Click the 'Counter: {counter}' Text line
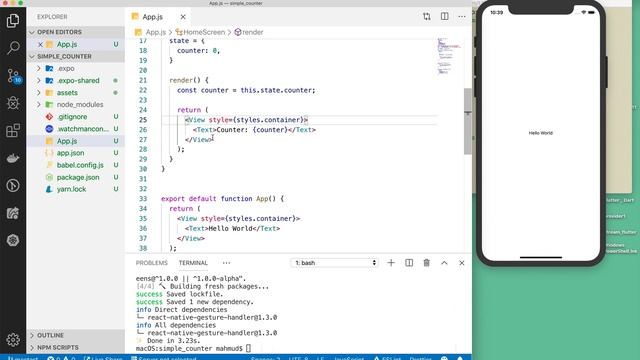Viewport: 640px width, 360px height. pyautogui.click(x=254, y=130)
